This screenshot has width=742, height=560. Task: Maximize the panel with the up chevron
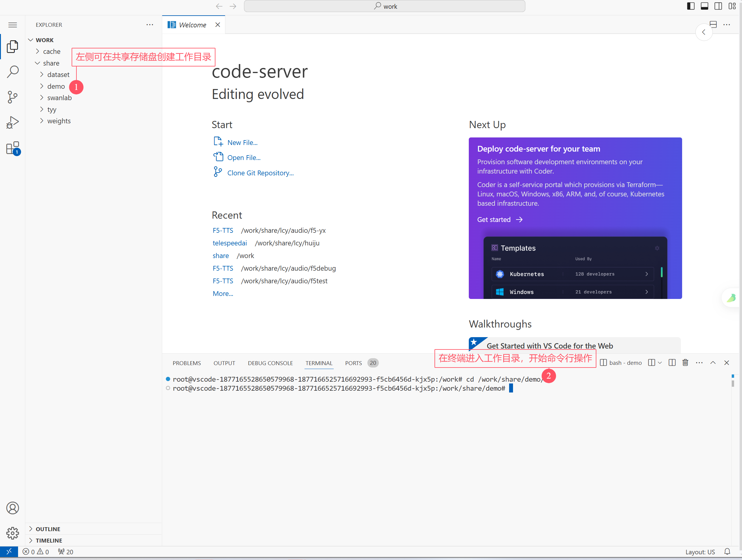(713, 362)
